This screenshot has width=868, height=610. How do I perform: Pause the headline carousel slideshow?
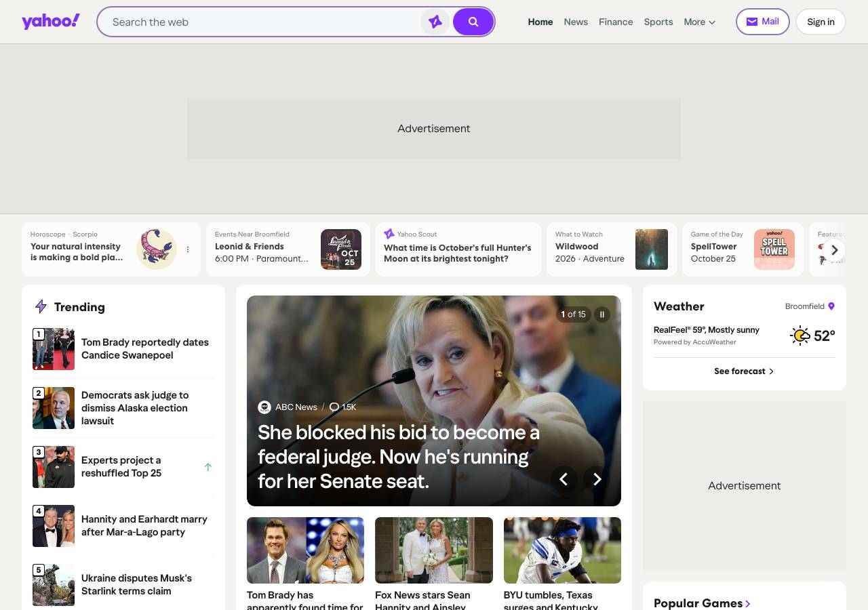(602, 314)
